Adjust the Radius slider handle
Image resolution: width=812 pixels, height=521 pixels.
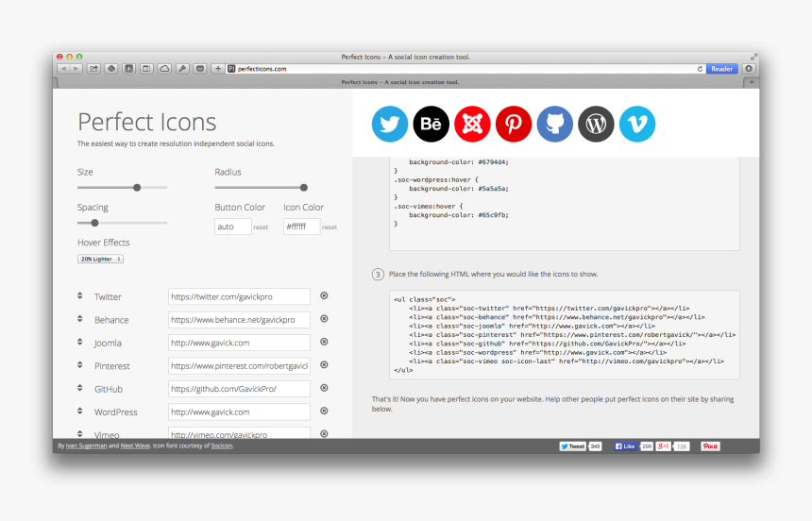coord(304,188)
